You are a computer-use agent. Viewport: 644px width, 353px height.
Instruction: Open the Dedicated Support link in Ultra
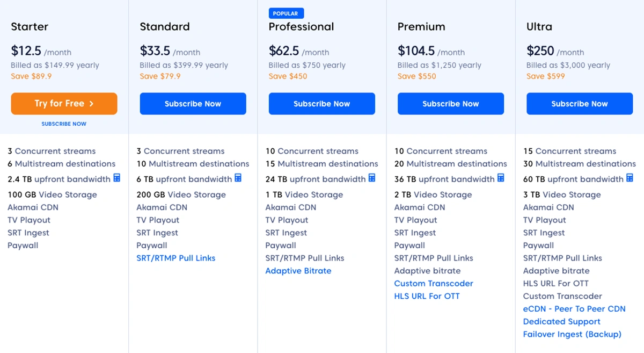[561, 322]
